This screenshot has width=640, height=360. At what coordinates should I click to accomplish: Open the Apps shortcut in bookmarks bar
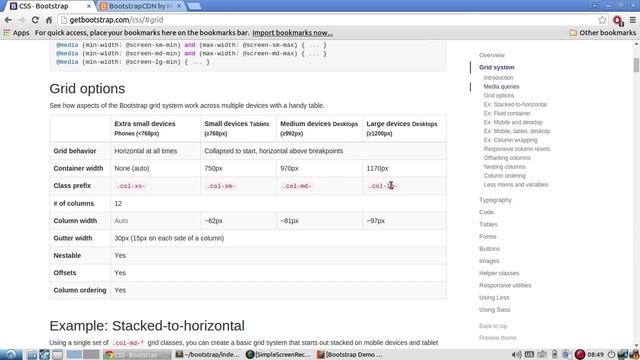click(16, 33)
